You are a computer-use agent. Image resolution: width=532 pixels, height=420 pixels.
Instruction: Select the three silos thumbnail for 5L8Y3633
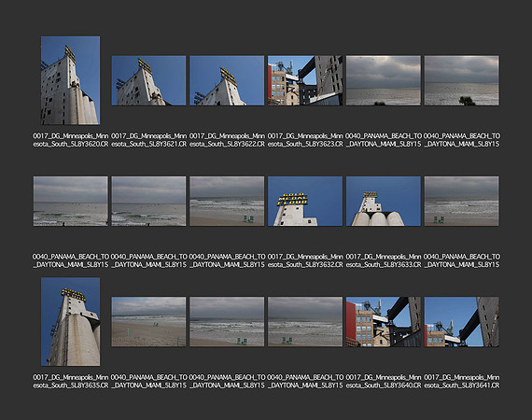384,202
